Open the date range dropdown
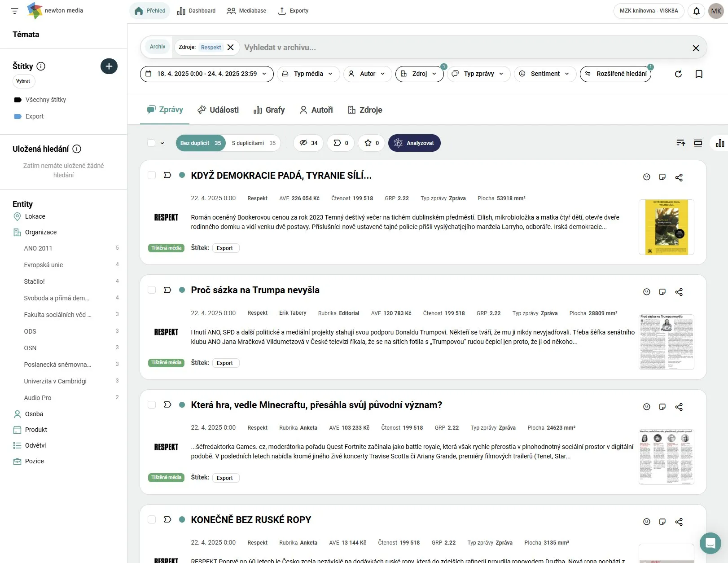The height and width of the screenshot is (563, 728). (x=207, y=74)
